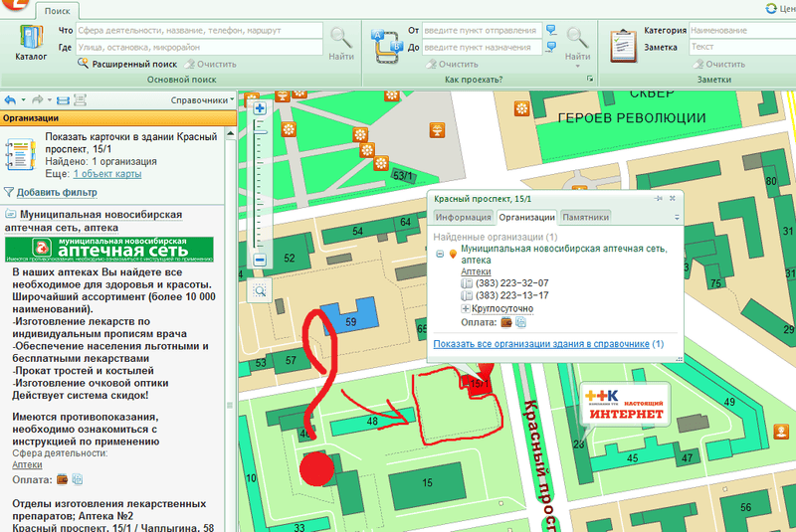Open the Справочники dropdown
The image size is (796, 532).
tap(202, 100)
